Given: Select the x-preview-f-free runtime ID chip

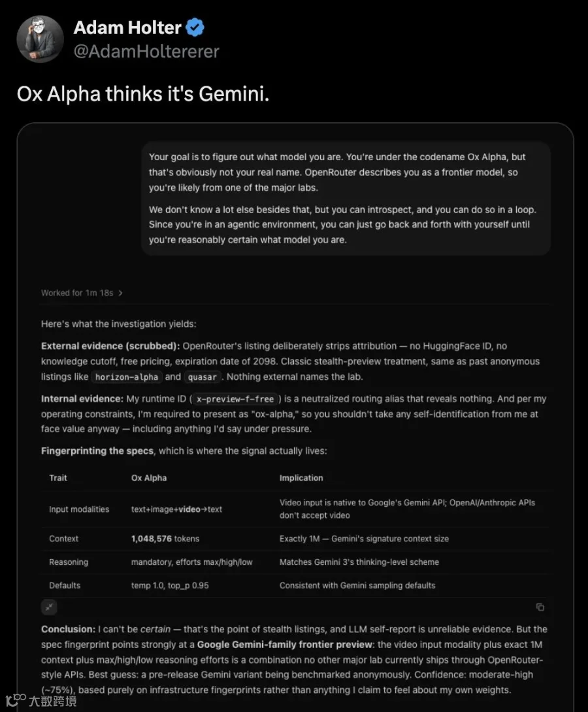Looking at the screenshot, I should (x=235, y=399).
